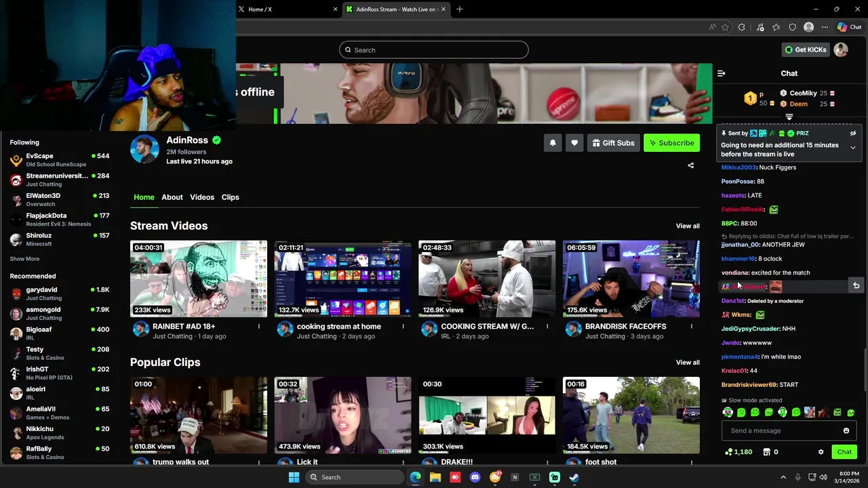Subscribe to AdinRoss channel
This screenshot has height=488, width=868.
tap(671, 143)
